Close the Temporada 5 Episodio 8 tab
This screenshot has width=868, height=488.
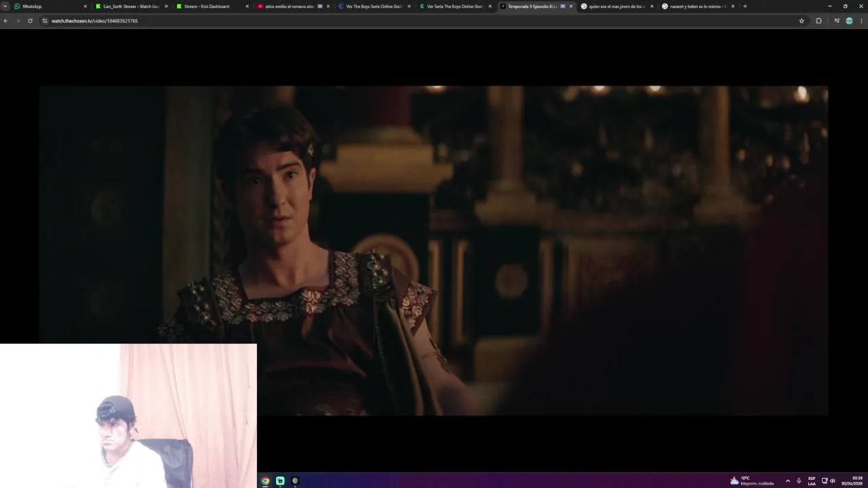(570, 6)
